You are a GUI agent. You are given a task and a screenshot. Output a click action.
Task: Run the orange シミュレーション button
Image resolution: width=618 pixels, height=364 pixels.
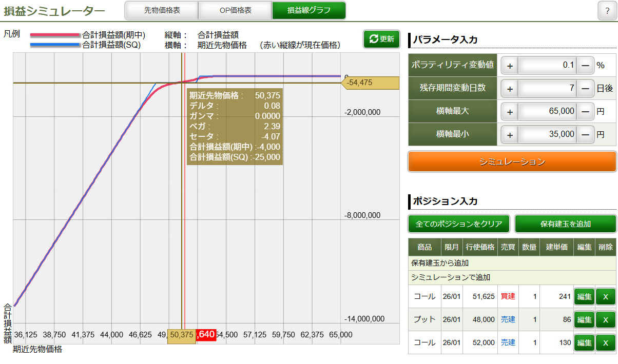512,161
